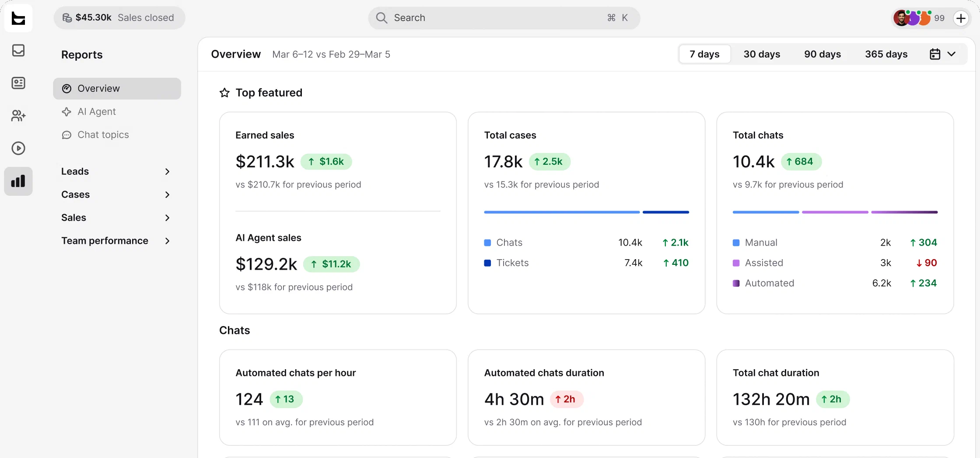Screen dimensions: 980x458
Task: Click the star icon beside Top featured
Action: [x=224, y=93]
